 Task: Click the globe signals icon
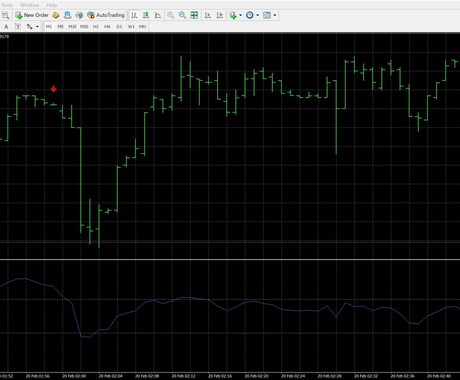(79, 15)
